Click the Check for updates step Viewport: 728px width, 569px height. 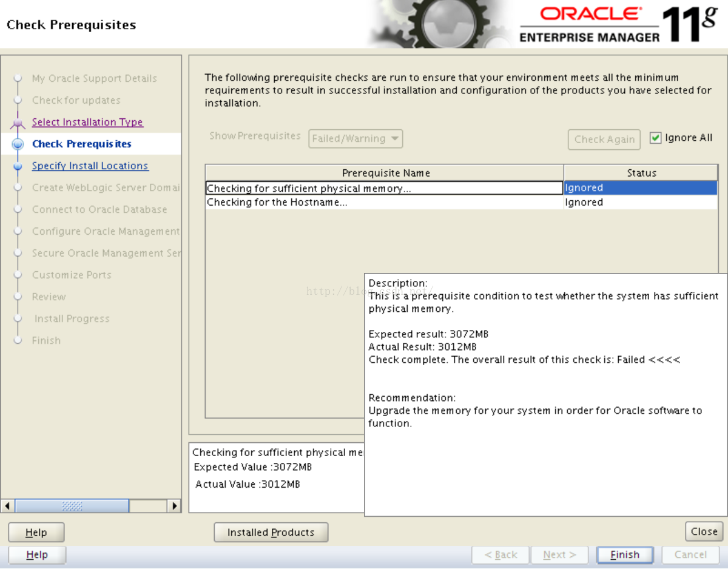pyautogui.click(x=76, y=100)
